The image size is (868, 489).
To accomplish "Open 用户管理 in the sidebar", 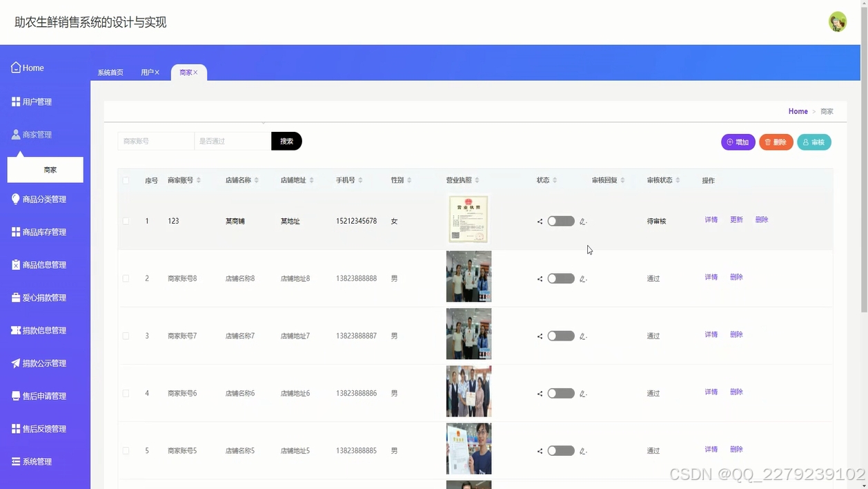I will click(x=32, y=102).
